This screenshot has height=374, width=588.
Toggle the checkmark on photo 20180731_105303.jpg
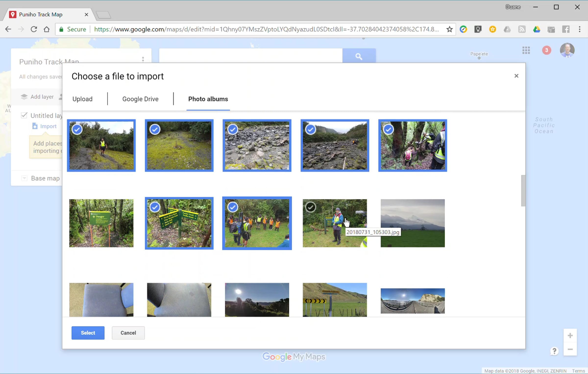[x=310, y=207]
